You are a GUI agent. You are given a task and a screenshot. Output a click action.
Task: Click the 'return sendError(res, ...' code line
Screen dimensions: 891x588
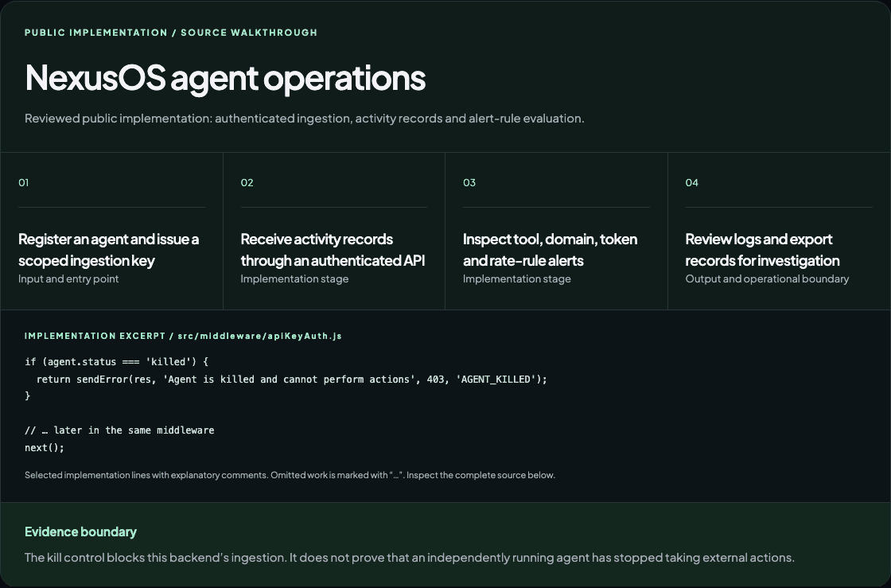[x=291, y=379]
